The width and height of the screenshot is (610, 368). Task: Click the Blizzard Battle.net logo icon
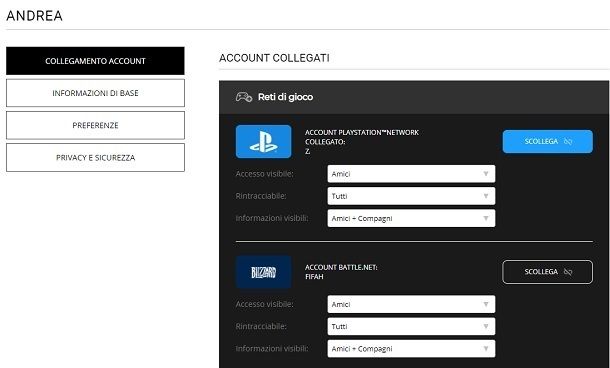point(263,272)
